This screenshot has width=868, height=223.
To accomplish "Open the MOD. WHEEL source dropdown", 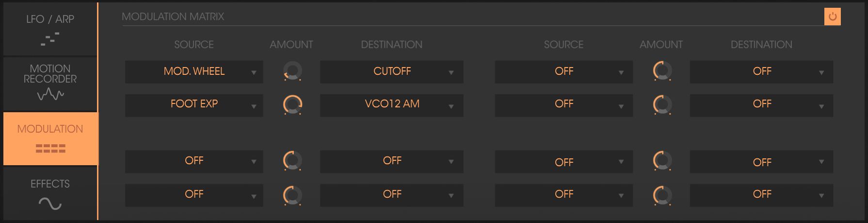I will (x=194, y=72).
